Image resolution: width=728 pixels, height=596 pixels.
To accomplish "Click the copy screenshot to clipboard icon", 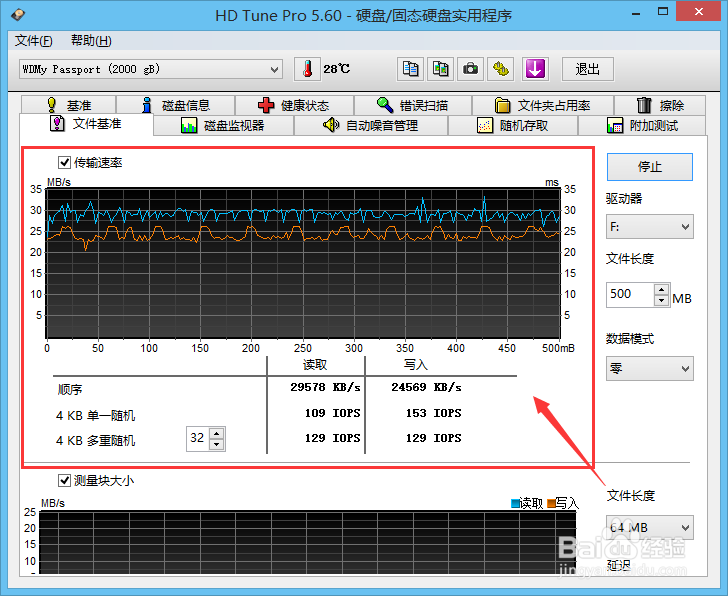I will (x=440, y=69).
